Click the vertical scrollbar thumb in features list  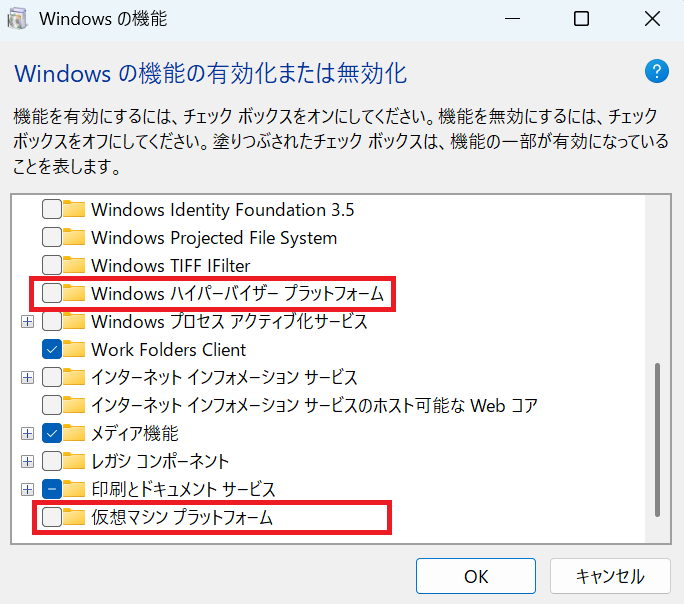point(657,440)
